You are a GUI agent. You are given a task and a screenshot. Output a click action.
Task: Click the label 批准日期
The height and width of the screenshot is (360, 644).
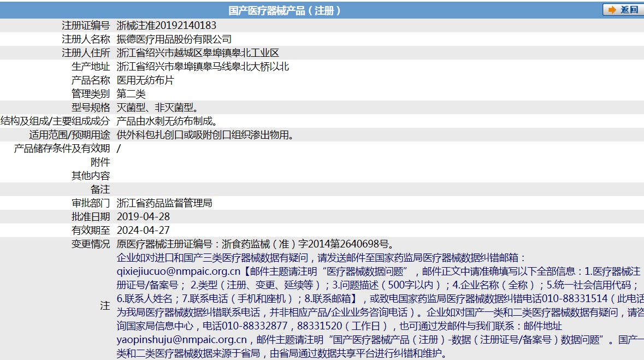(91, 216)
